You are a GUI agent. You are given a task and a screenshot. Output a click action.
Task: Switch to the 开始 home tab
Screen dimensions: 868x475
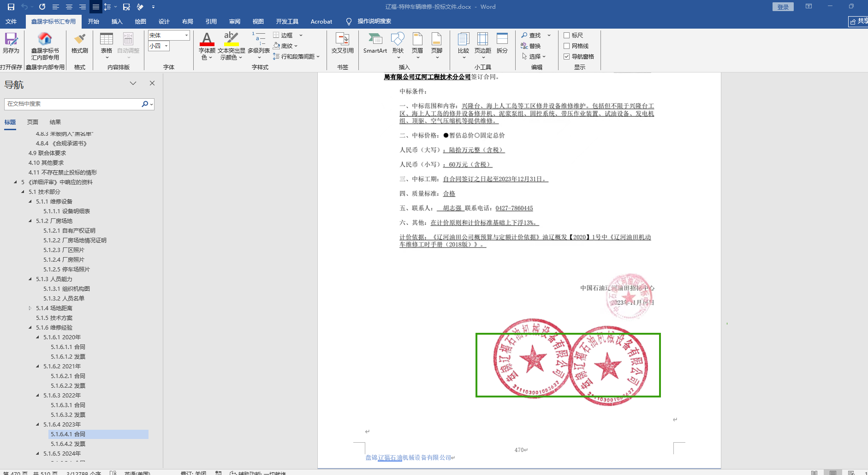(x=94, y=21)
